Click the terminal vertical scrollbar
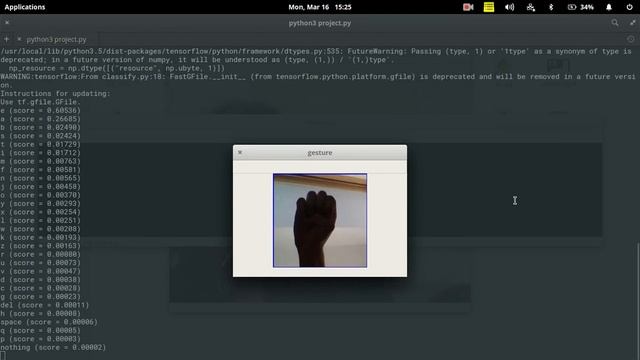The width and height of the screenshot is (640, 360). [638, 300]
